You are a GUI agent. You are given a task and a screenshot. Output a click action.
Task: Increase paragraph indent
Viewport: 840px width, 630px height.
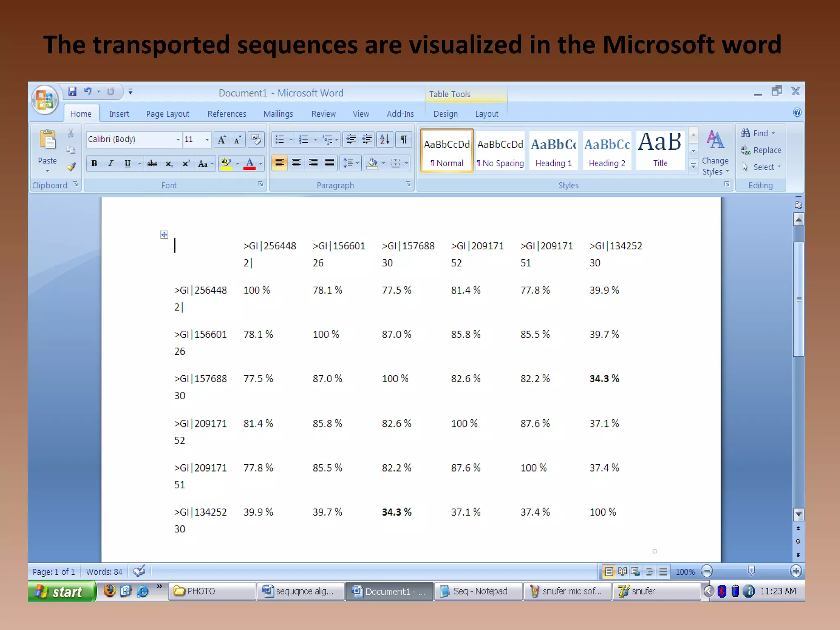click(x=367, y=139)
